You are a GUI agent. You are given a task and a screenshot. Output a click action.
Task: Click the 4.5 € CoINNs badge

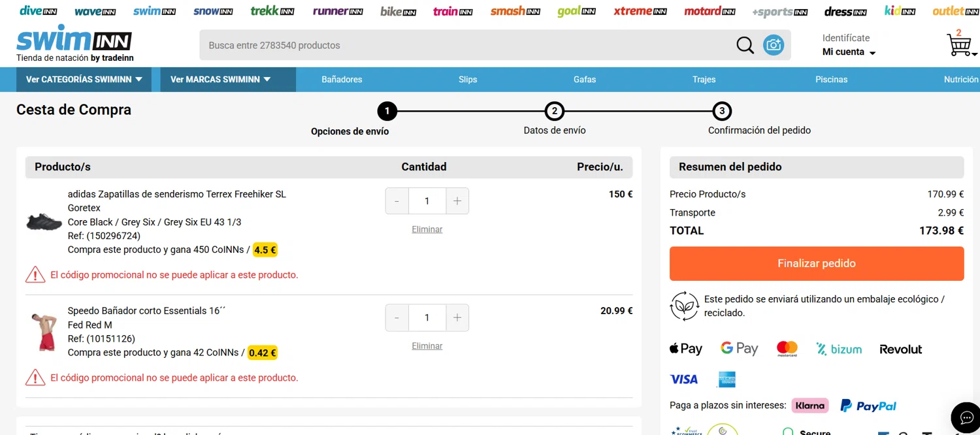coord(265,250)
